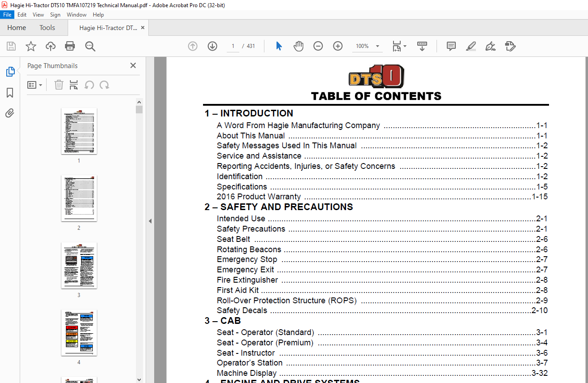This screenshot has width=588, height=383.
Task: Go to previous page arrow
Action: (193, 46)
